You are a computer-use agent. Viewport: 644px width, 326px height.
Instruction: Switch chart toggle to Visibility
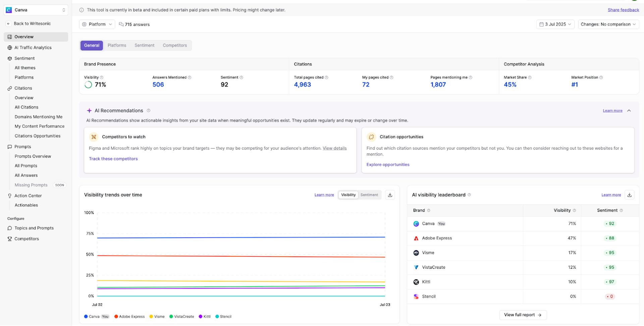348,195
